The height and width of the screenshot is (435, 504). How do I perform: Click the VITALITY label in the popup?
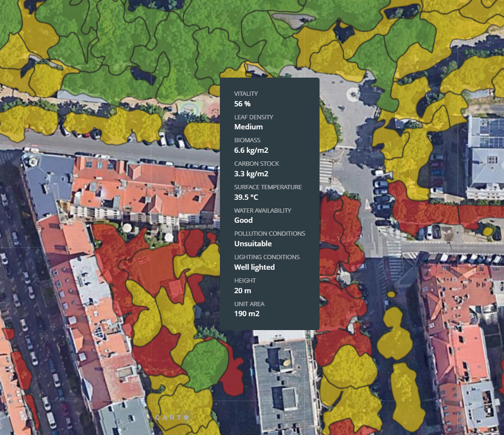246,93
